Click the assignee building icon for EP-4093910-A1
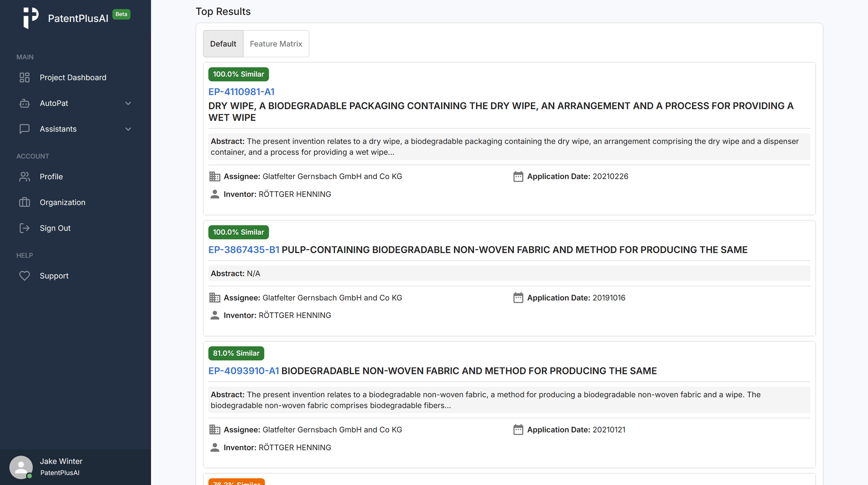Image resolution: width=868 pixels, height=485 pixels. tap(215, 429)
